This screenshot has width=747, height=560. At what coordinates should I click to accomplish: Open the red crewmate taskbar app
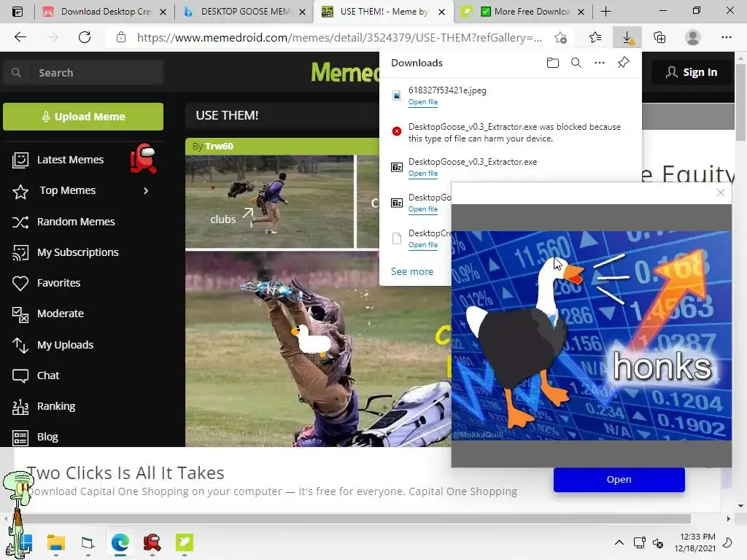point(152,542)
